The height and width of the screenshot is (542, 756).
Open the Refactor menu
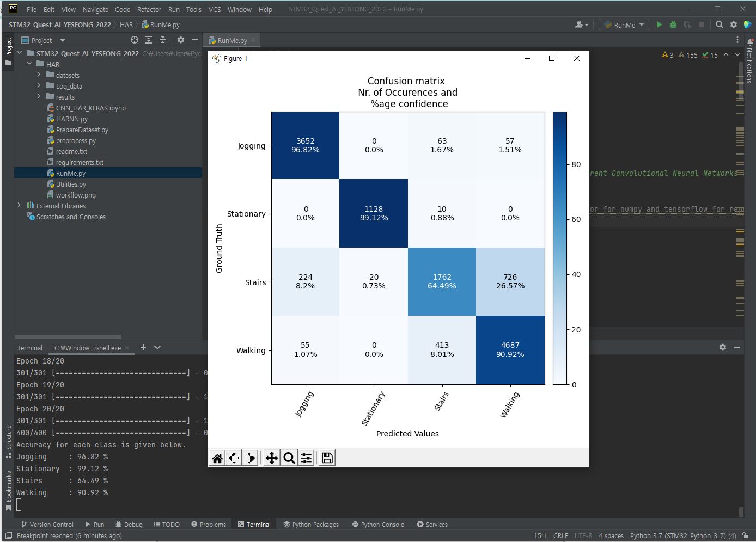click(149, 9)
